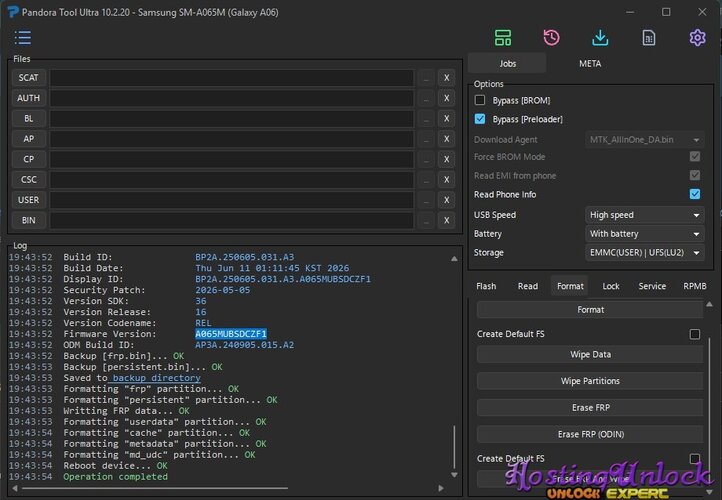Open the RPMB tab
This screenshot has height=500, width=722.
tap(694, 286)
